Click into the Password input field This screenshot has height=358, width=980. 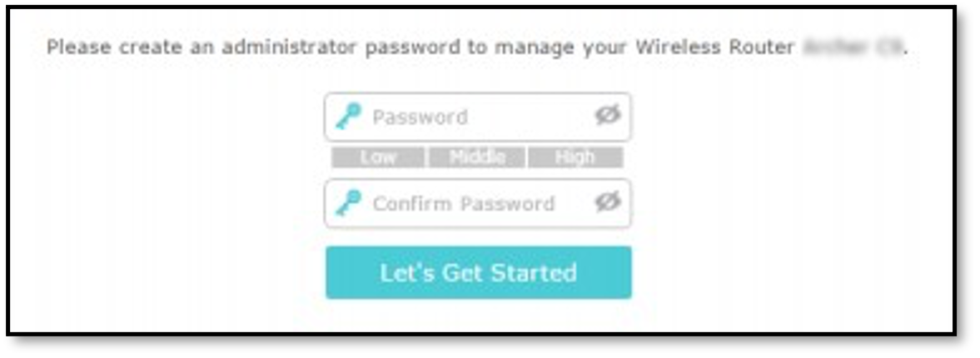point(478,117)
